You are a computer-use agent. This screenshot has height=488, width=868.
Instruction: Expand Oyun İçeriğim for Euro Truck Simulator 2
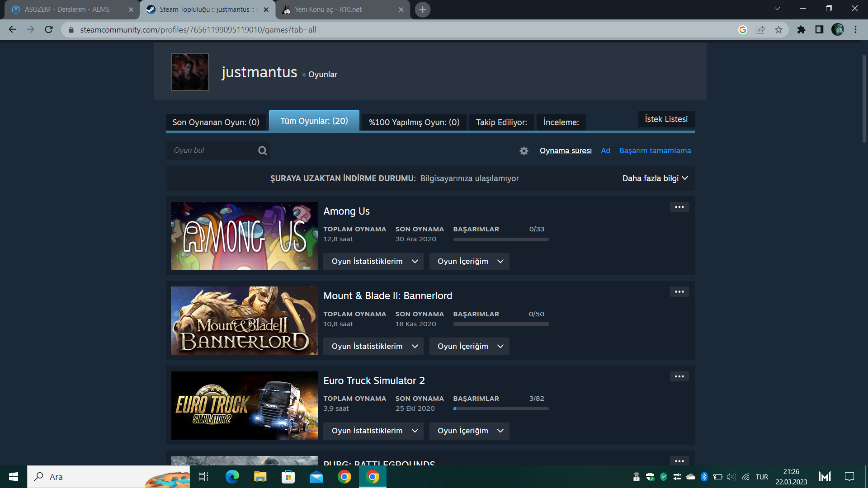pos(469,431)
